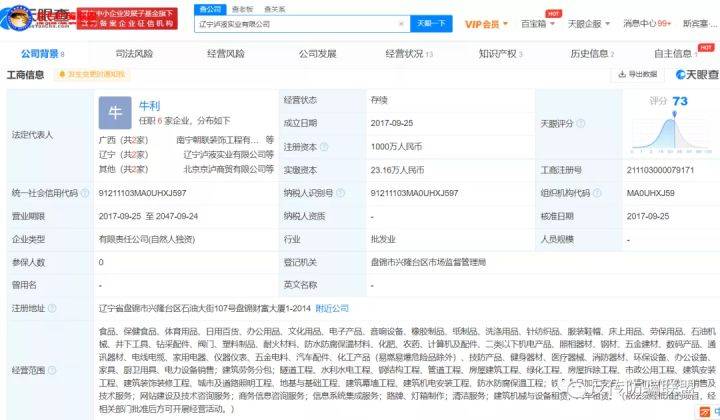Click the 天眼一下 search button
This screenshot has height=420, width=720.
pos(431,22)
